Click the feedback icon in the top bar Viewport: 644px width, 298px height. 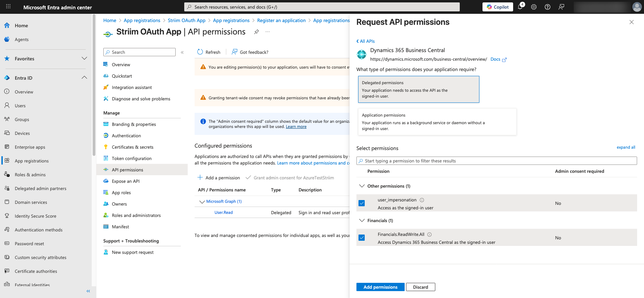tap(561, 7)
